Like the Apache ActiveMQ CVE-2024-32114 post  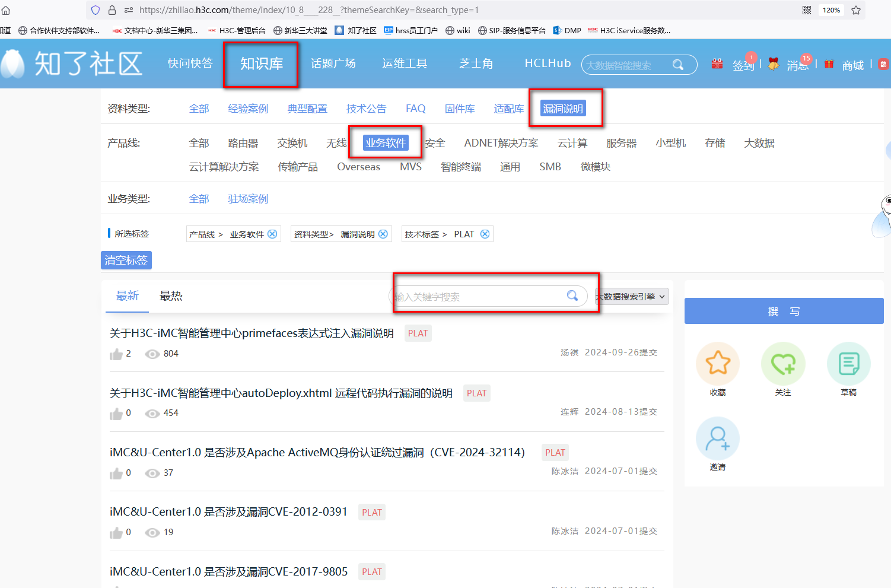pyautogui.click(x=116, y=473)
